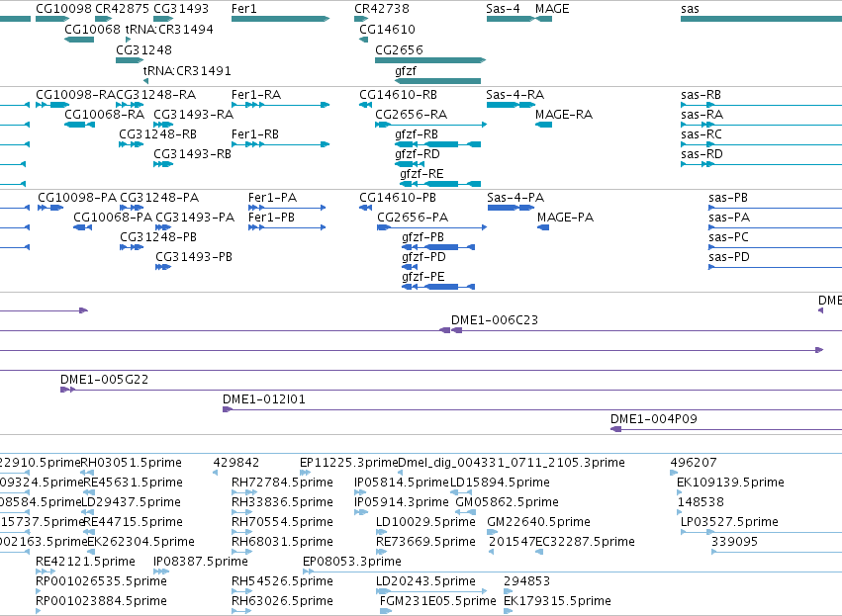Select the Fer1-PA protein label
The height and width of the screenshot is (616, 842).
[x=272, y=198]
